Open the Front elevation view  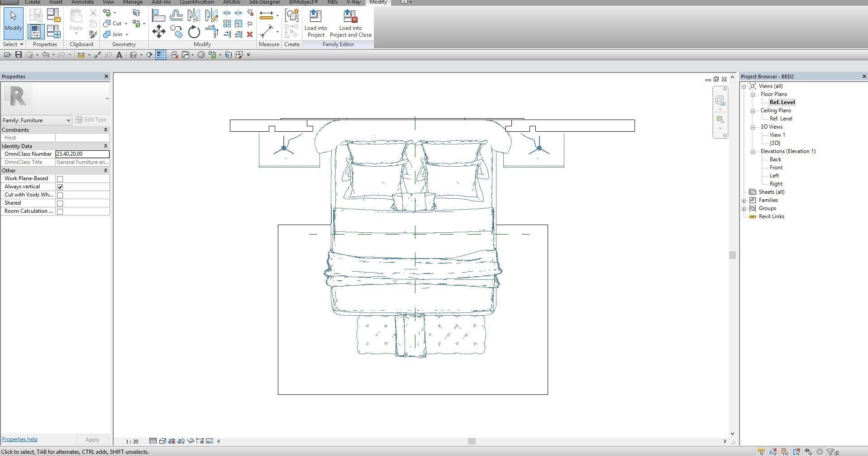click(x=776, y=168)
